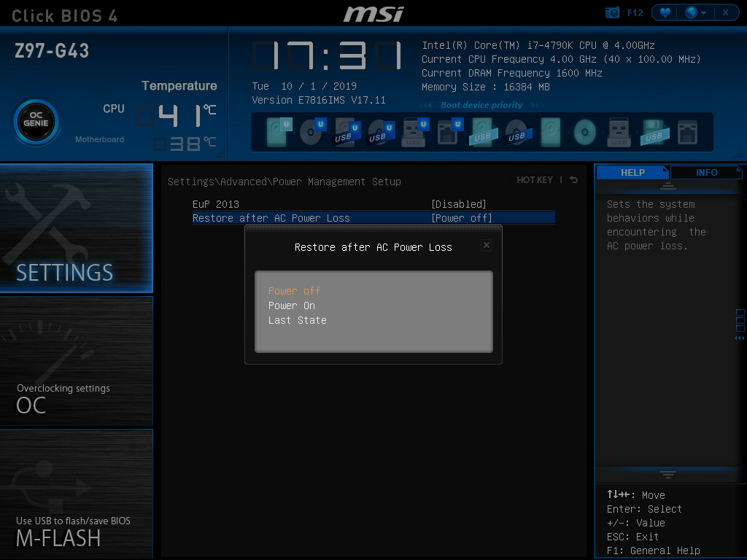Viewport: 747px width, 560px height.
Task: Click the Version E7816IMS V17.11 text
Action: pyautogui.click(x=318, y=100)
